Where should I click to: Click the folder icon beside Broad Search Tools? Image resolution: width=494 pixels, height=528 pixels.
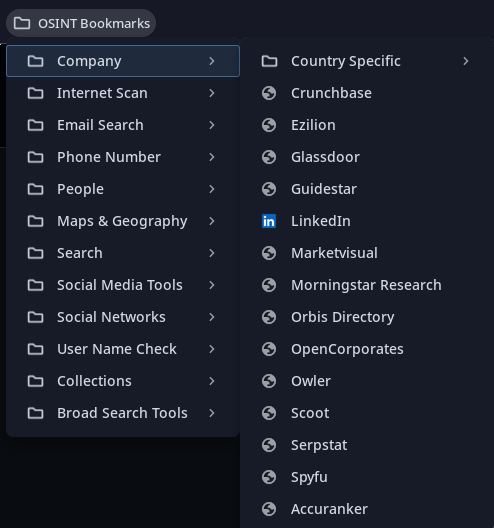(35, 413)
